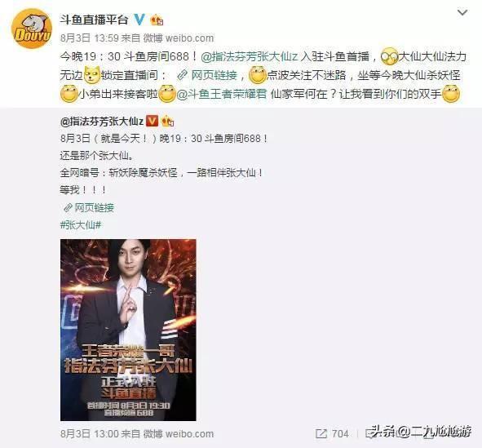Expand the post options chevron

click(x=462, y=12)
